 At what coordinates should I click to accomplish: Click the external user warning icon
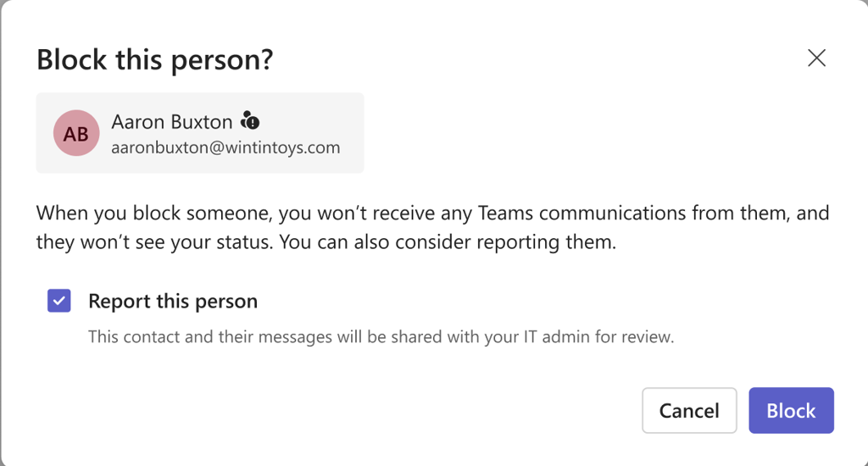(x=250, y=120)
